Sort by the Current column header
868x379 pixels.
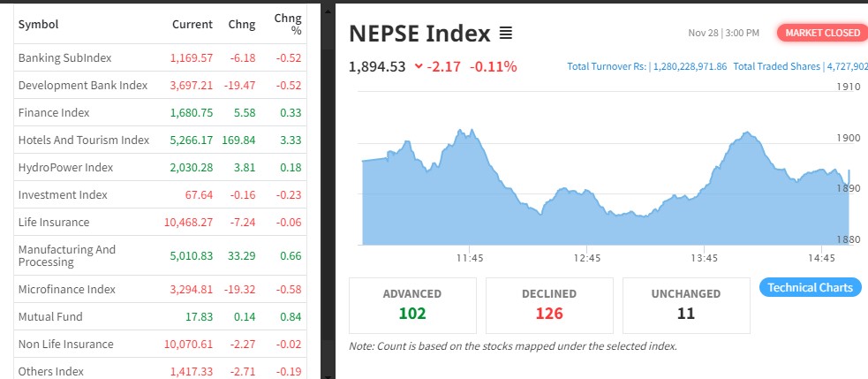point(192,24)
